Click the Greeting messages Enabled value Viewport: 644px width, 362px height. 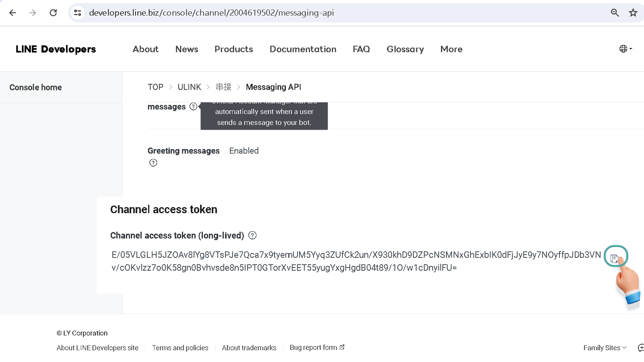point(244,151)
